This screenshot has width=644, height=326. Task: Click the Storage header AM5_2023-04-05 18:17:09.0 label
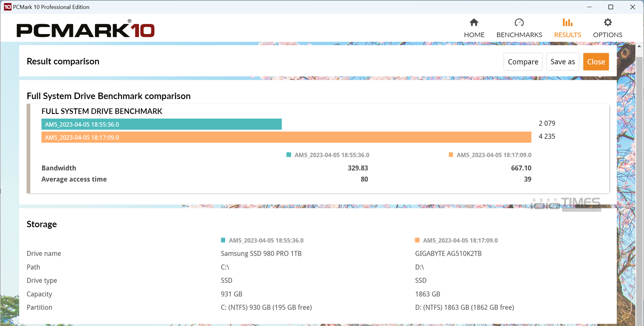[460, 240]
